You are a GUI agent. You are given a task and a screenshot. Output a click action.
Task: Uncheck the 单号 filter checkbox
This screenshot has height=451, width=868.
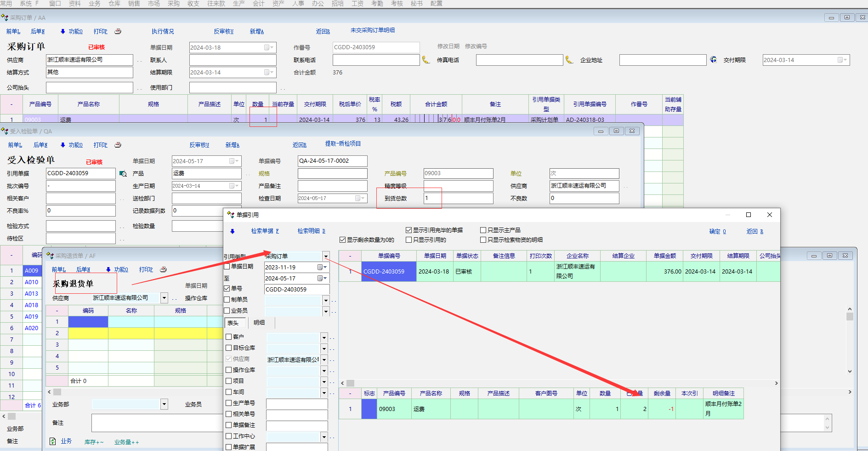click(227, 289)
